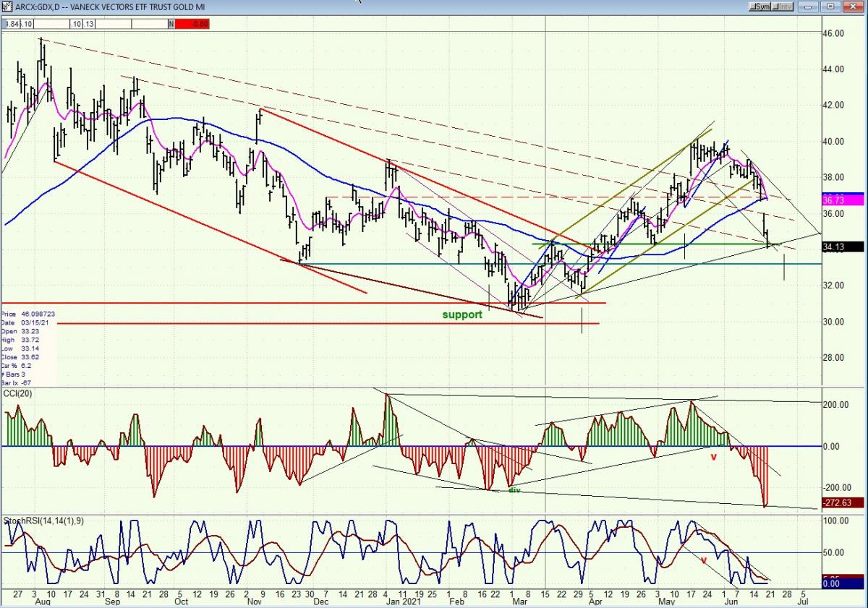Click the green "support" text annotation

tap(462, 314)
